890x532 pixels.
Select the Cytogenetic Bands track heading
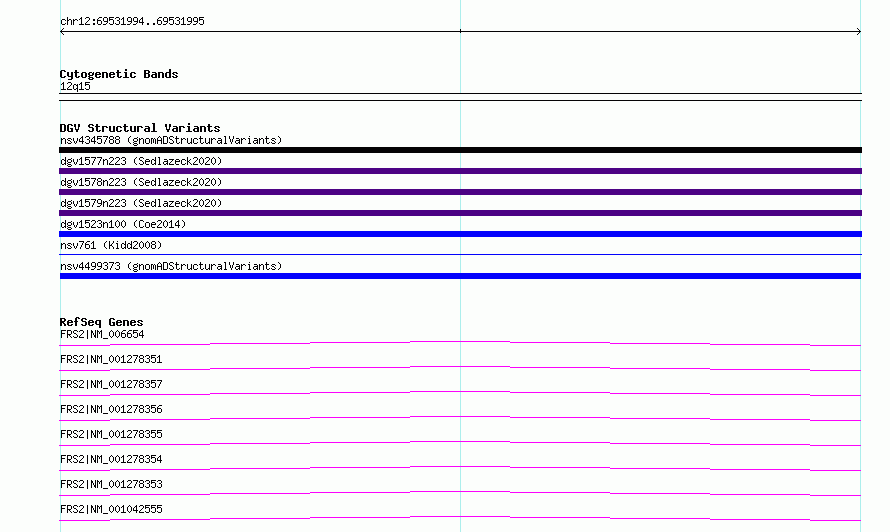119,74
